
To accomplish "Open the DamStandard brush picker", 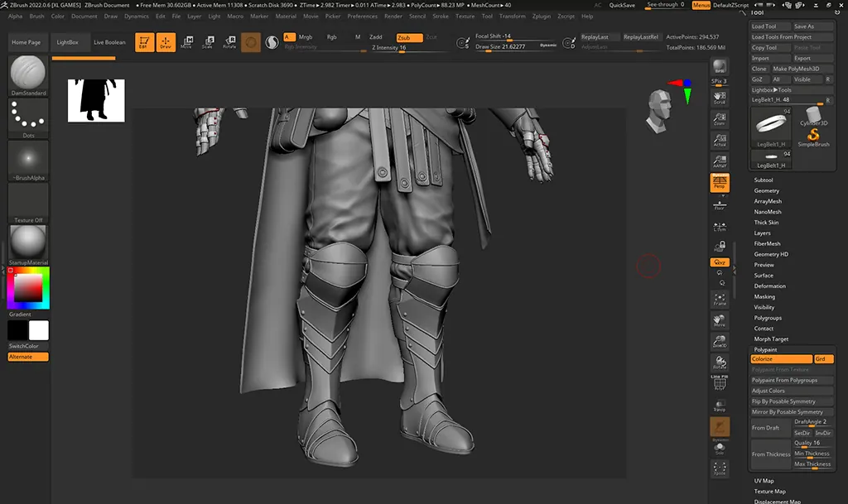I will point(28,75).
